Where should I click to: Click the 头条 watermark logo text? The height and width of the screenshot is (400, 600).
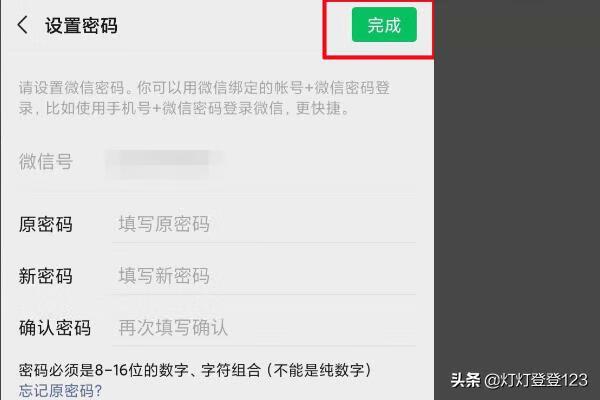pos(465,380)
